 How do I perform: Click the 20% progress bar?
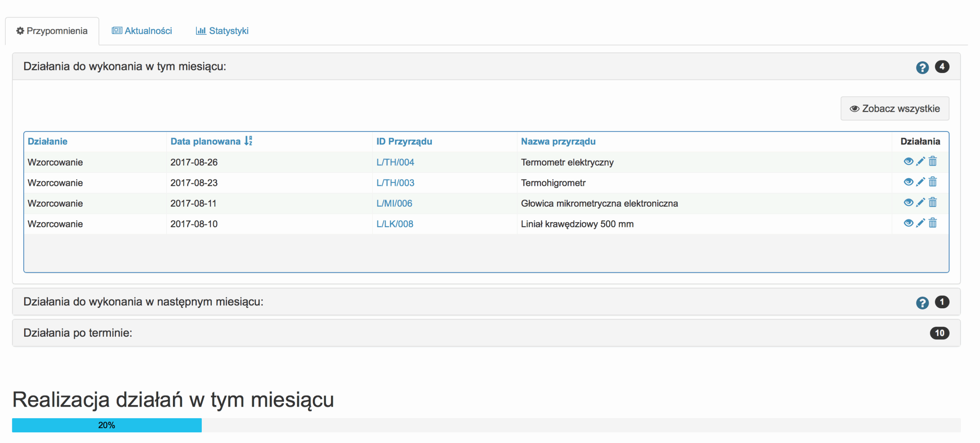pyautogui.click(x=107, y=425)
